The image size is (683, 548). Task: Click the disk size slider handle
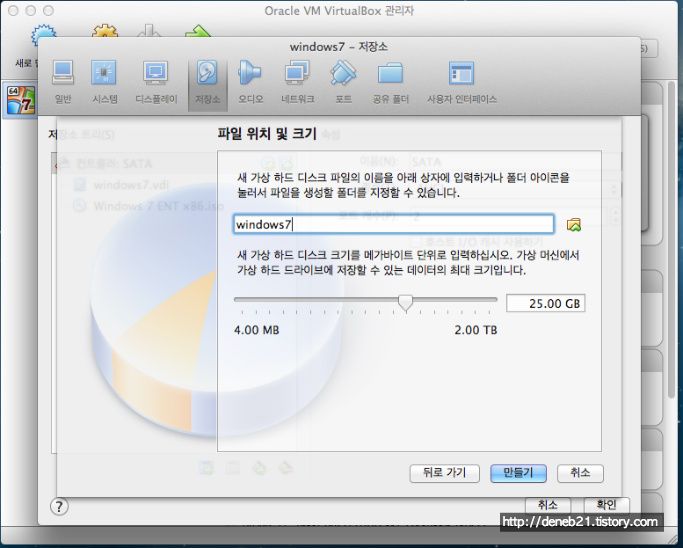pos(406,303)
